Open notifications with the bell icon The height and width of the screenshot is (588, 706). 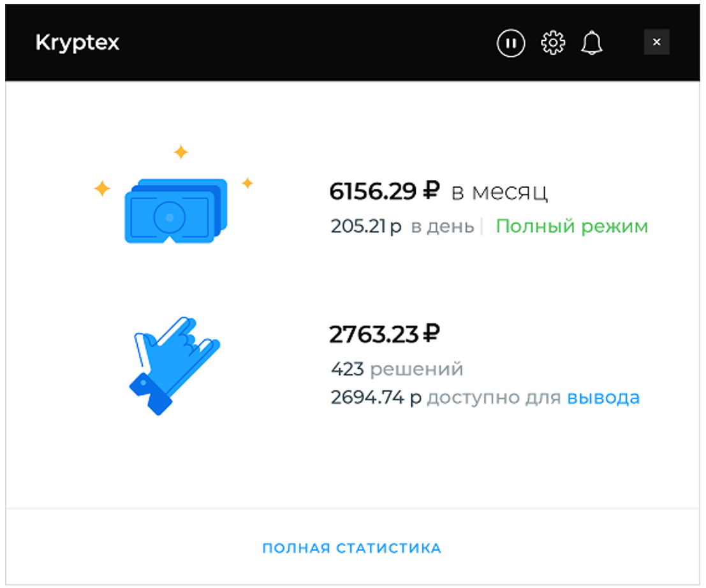[592, 43]
